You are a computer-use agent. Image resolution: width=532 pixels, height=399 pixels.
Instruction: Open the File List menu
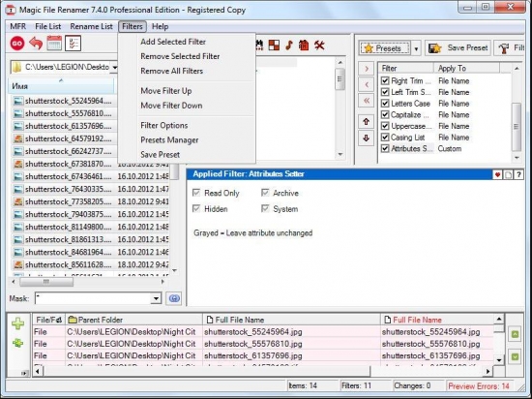point(47,26)
